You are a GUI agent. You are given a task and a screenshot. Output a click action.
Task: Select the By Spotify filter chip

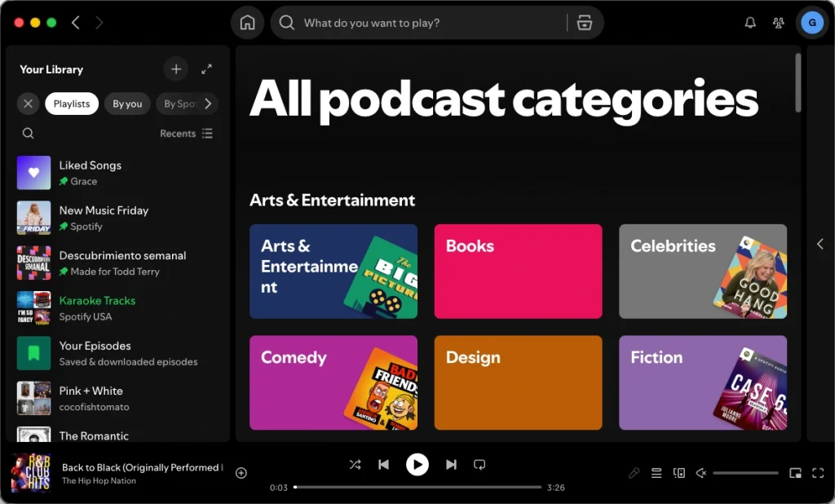pos(179,104)
